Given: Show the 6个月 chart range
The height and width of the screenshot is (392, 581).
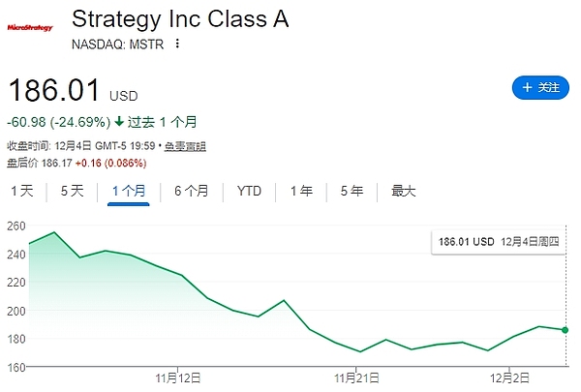Looking at the screenshot, I should pyautogui.click(x=191, y=191).
